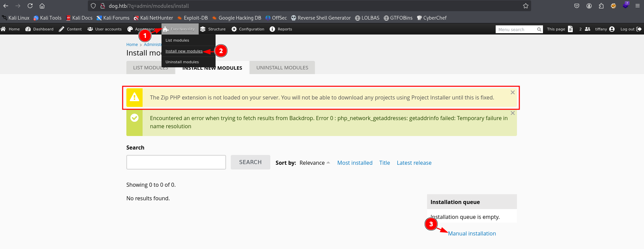Open the Firefox hamburger menu

[x=638, y=6]
